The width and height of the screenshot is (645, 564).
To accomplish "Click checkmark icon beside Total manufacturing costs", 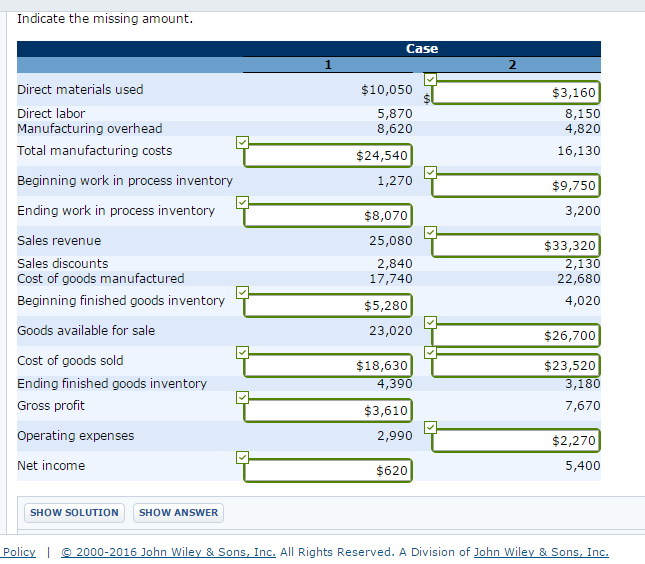I will click(x=241, y=142).
